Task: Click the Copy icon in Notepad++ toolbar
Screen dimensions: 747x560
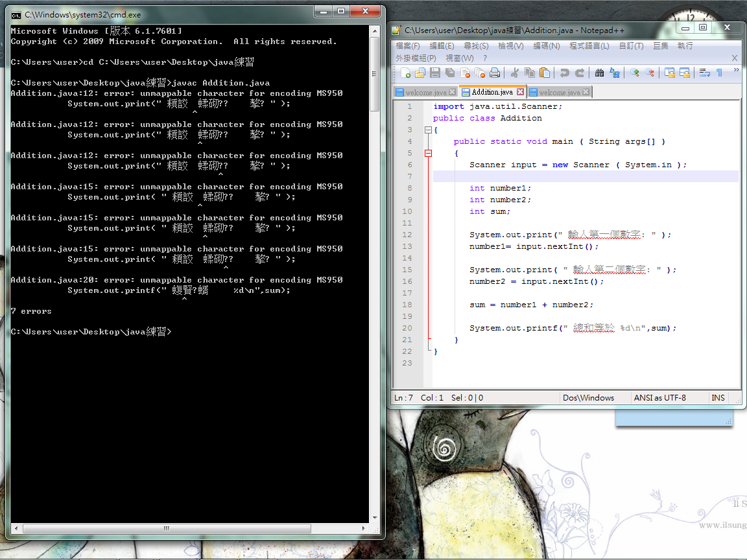Action: coord(529,73)
